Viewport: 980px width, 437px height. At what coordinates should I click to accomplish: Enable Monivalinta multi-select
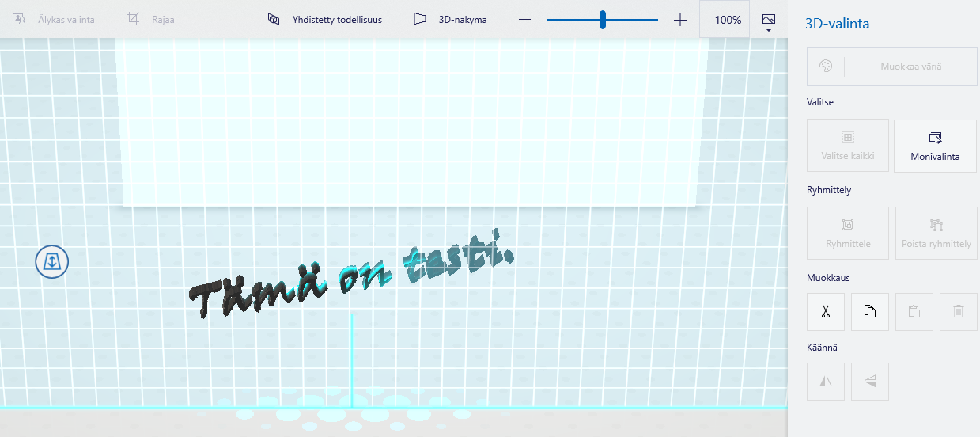click(935, 146)
